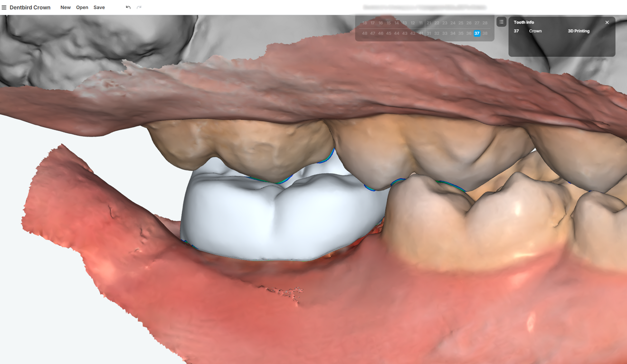Screen dimensions: 627x364
Task: Select tooth 38 in the tooth chart
Action: point(484,33)
